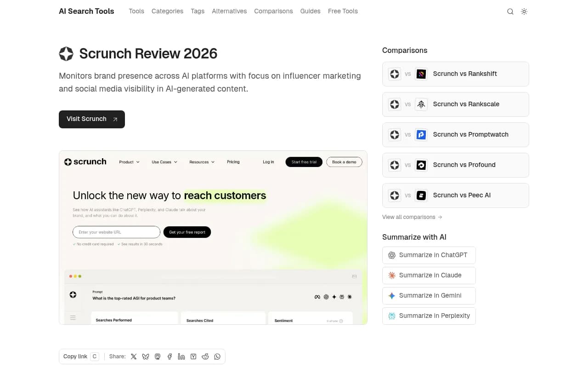Click the OpenAI icon beside Summarize in ChatGPT
Image resolution: width=588 pixels, height=368 pixels.
click(x=392, y=255)
